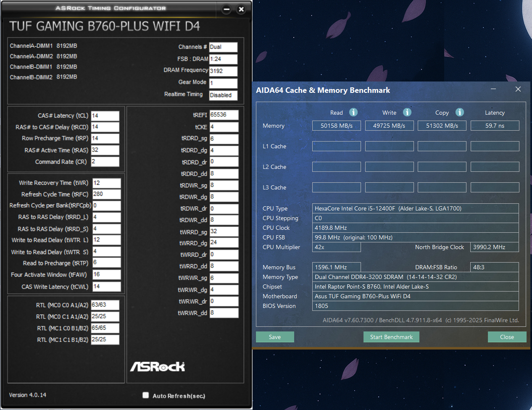Click the Write info icon in AIDA64

point(407,112)
